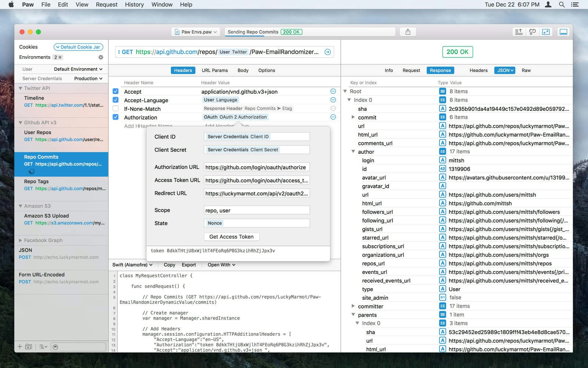Switch to the Info tab
This screenshot has width=588, height=368.
point(389,70)
